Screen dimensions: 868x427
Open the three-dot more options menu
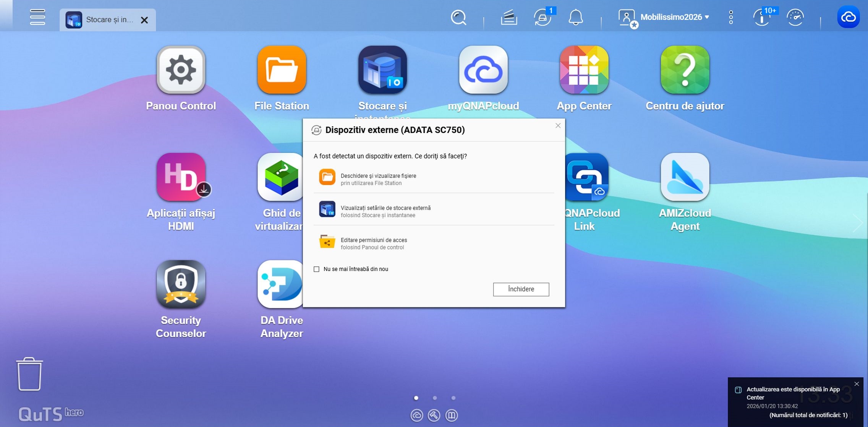pyautogui.click(x=730, y=18)
